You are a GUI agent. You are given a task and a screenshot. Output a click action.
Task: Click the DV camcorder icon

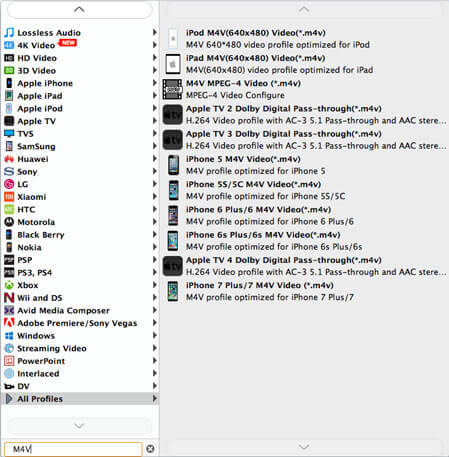click(9, 386)
